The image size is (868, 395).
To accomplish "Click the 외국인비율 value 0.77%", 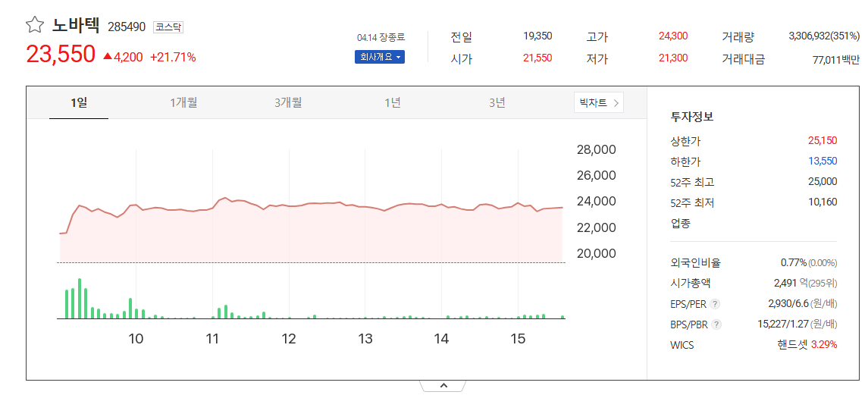I will point(793,262).
